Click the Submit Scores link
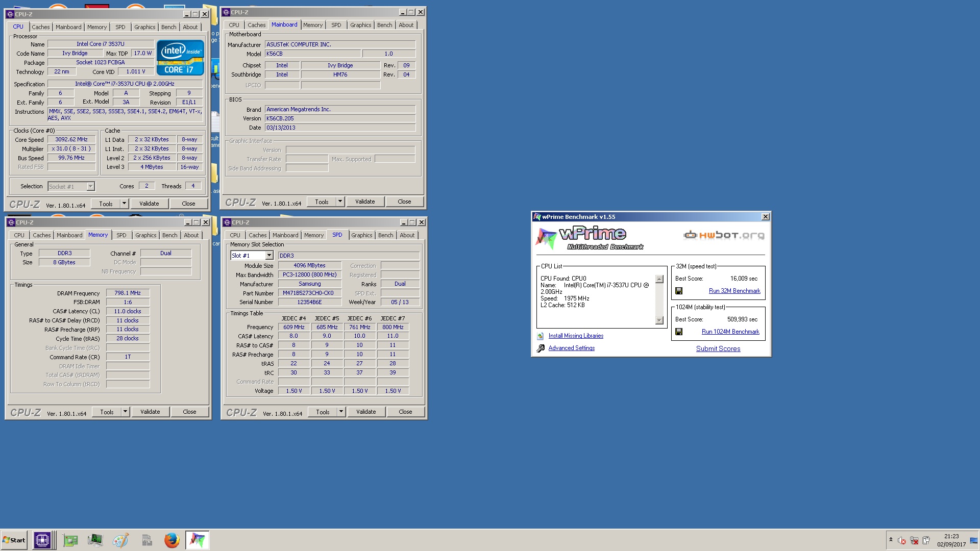Viewport: 980px width, 551px height. 718,349
